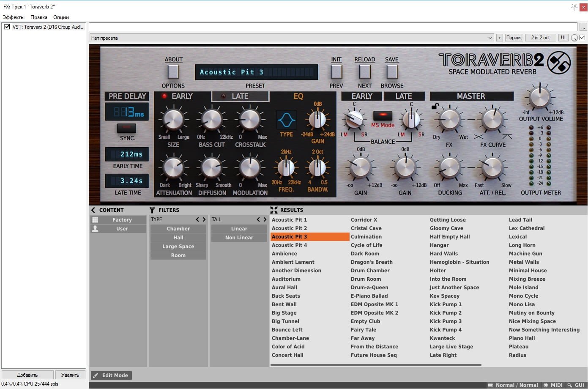Image resolution: width=588 pixels, height=389 pixels.
Task: Click the Acoustic Pit 3 preset display
Action: (257, 72)
